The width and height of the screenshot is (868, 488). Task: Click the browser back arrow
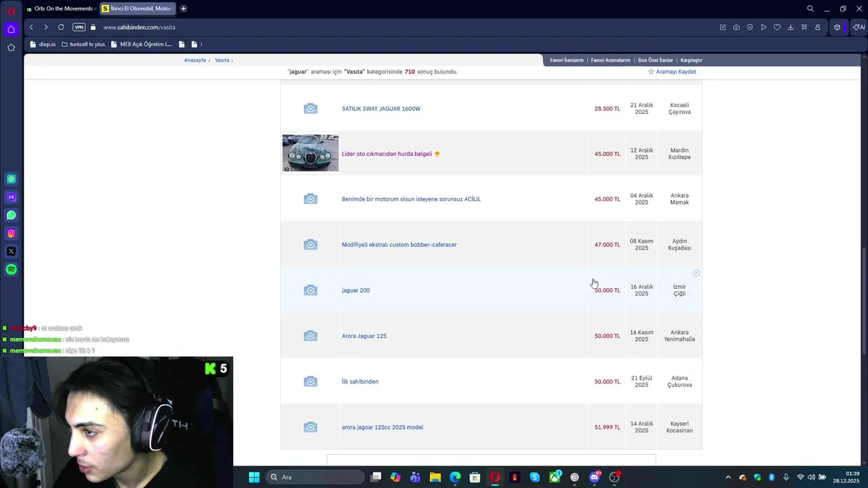pyautogui.click(x=31, y=27)
